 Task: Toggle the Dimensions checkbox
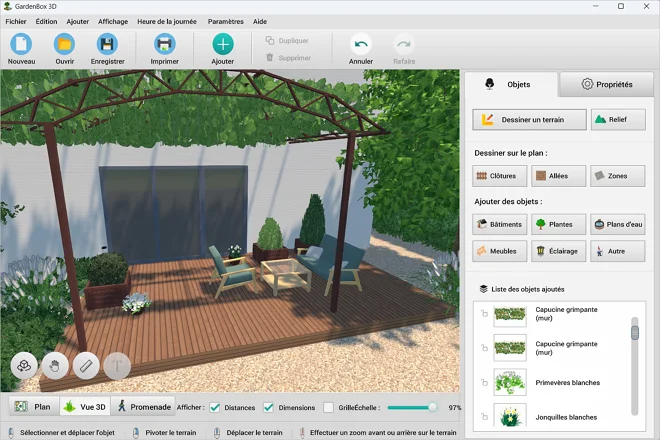coord(269,408)
